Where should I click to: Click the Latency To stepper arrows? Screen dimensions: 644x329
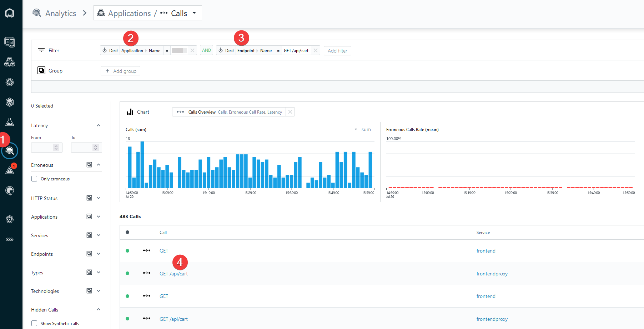pos(96,148)
